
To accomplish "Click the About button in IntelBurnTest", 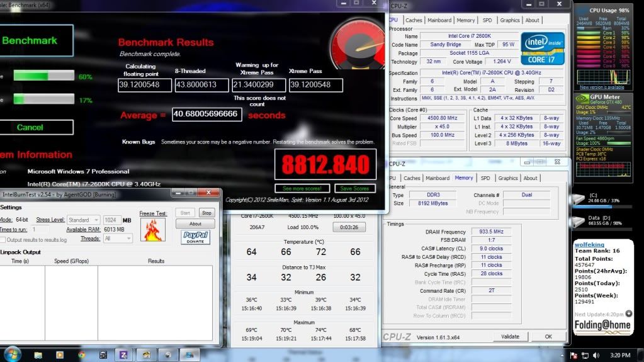I will pos(195,224).
